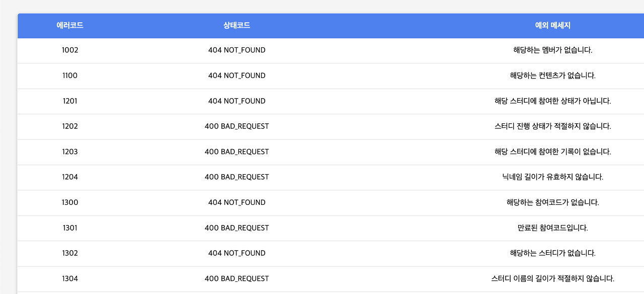The width and height of the screenshot is (644, 294).
Task: Click message '스터디 진행 상태가 적절하지 않습니다.'
Action: coord(552,126)
